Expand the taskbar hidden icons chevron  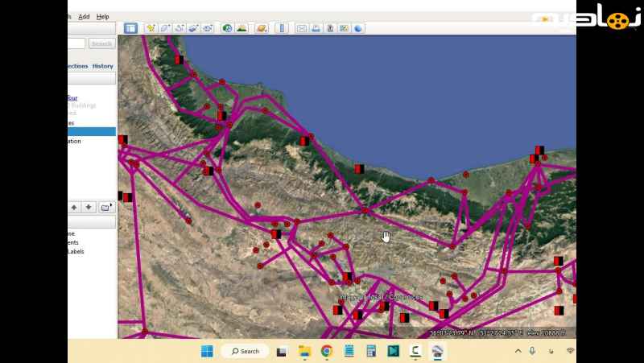tap(518, 351)
